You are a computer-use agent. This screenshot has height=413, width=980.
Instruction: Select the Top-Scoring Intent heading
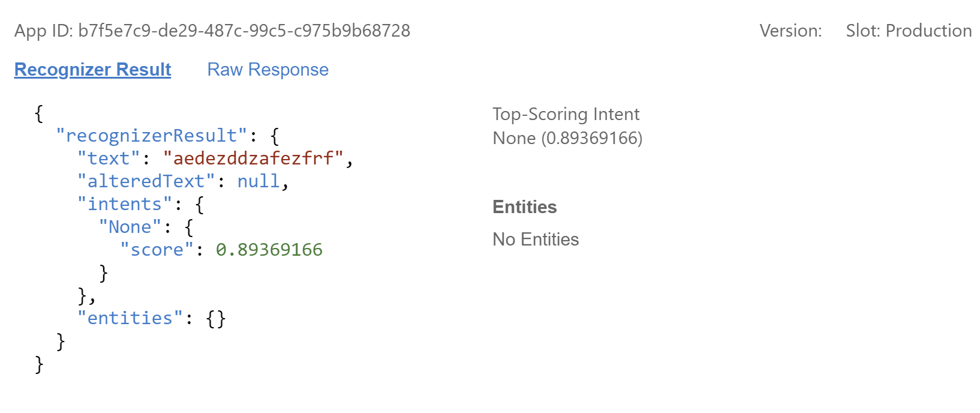[566, 113]
